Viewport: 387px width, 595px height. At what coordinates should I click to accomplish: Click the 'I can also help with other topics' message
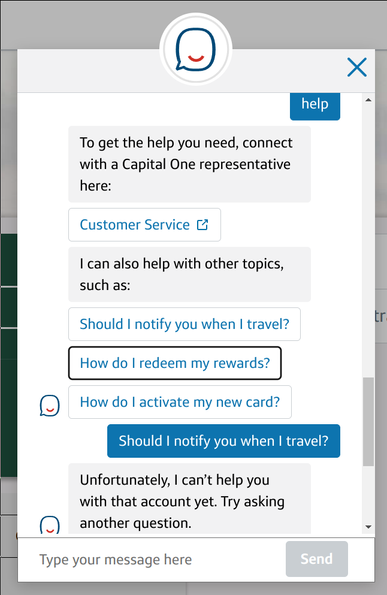coord(189,274)
